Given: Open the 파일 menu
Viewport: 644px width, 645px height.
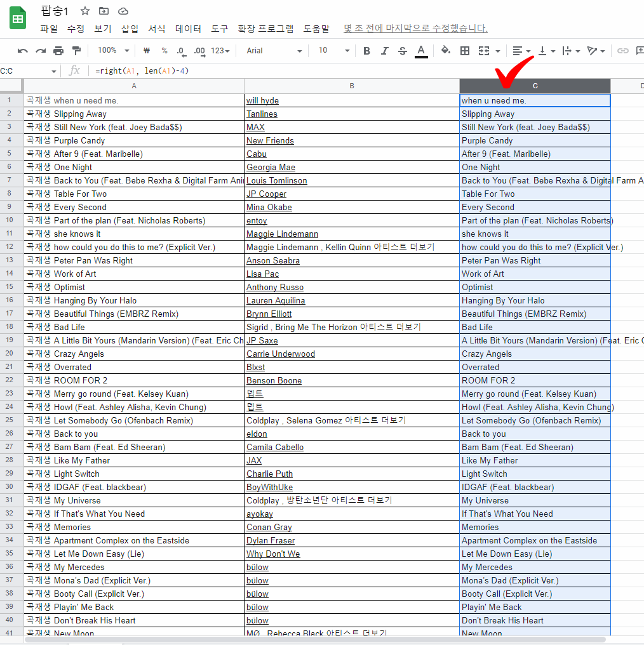Looking at the screenshot, I should click(x=49, y=29).
